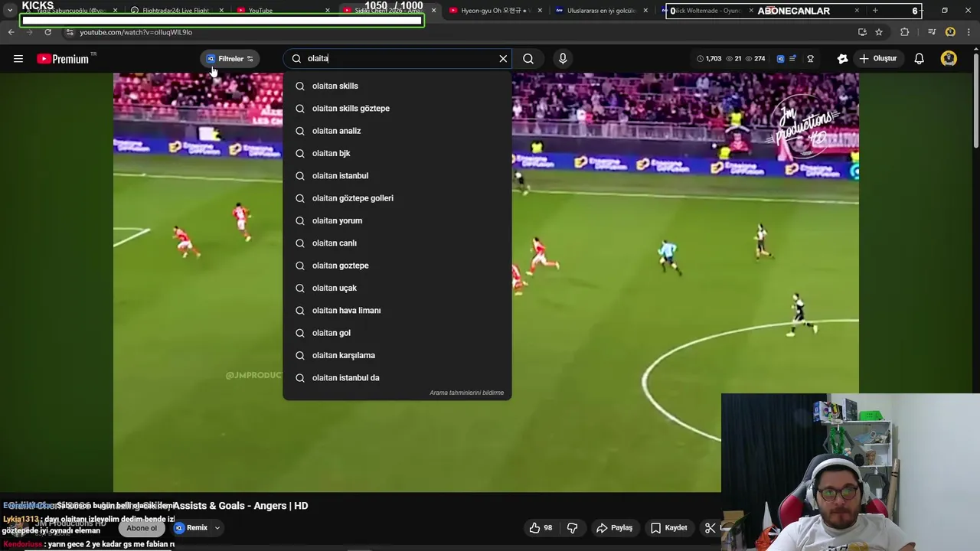Pick the "olaitan uçak" suggestion
980x551 pixels.
397,288
